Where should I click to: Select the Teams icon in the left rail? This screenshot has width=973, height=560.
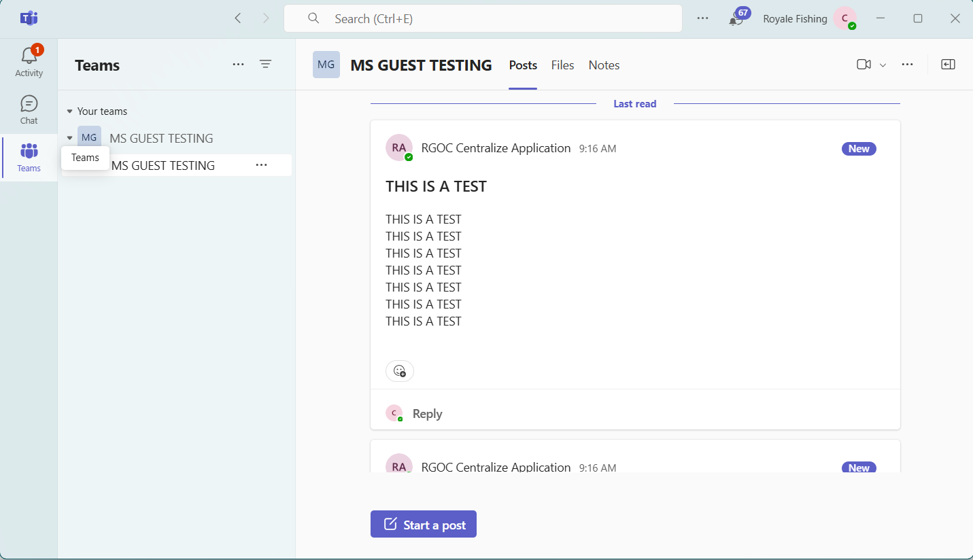pos(29,157)
